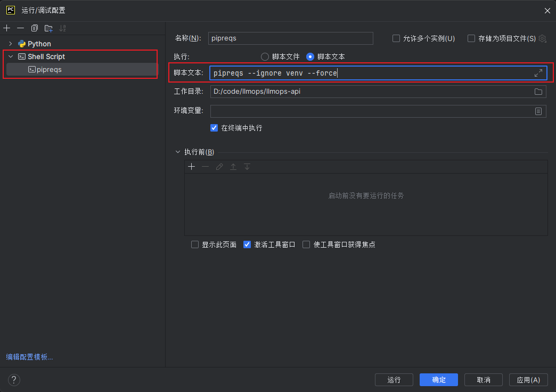The width and height of the screenshot is (556, 392).
Task: Click the 运行 button
Action: 394,380
